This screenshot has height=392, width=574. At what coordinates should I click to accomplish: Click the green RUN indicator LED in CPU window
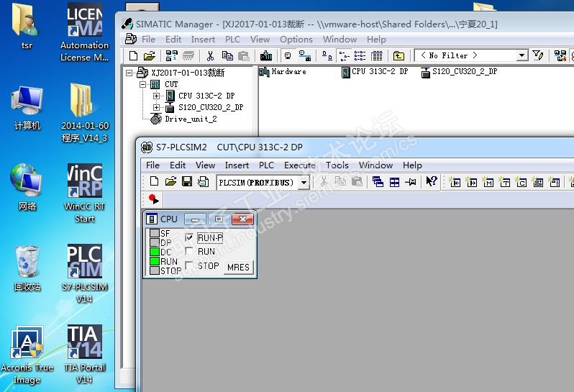(x=155, y=261)
